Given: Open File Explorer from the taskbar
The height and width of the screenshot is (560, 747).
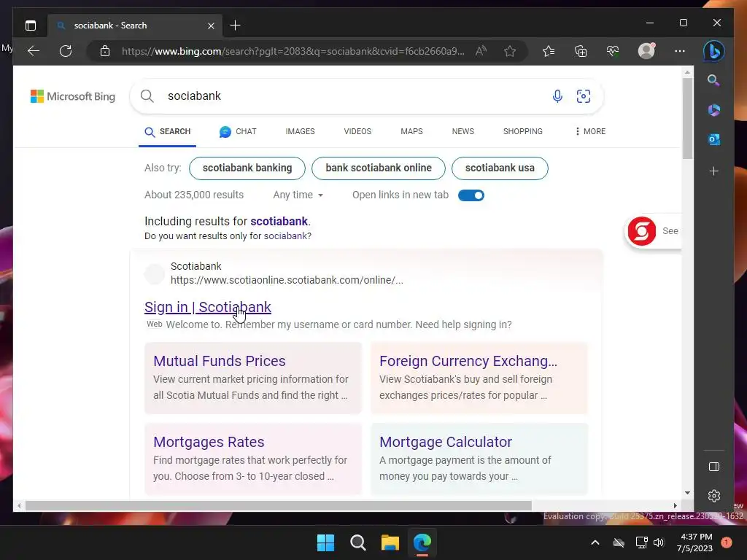Looking at the screenshot, I should (x=390, y=542).
